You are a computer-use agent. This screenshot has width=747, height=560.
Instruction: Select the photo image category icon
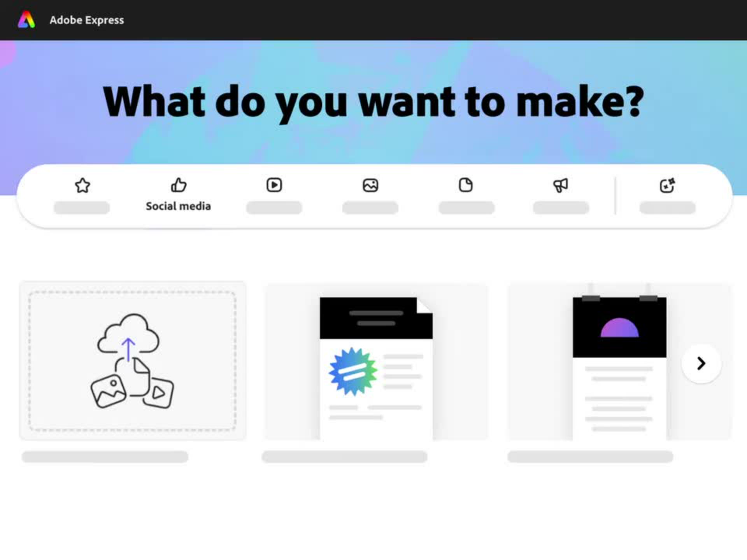(x=370, y=185)
